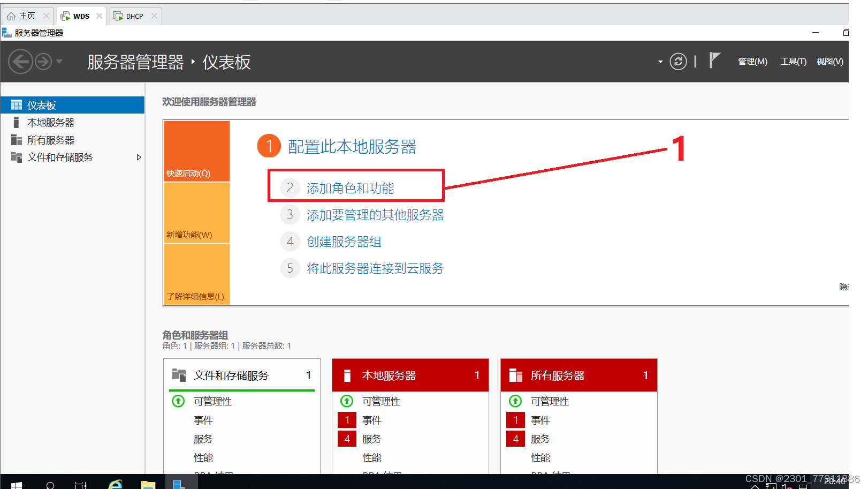Screen dimensions: 868x489
Task: Open 文件和存储服务 in the sidebar
Action: pos(60,157)
